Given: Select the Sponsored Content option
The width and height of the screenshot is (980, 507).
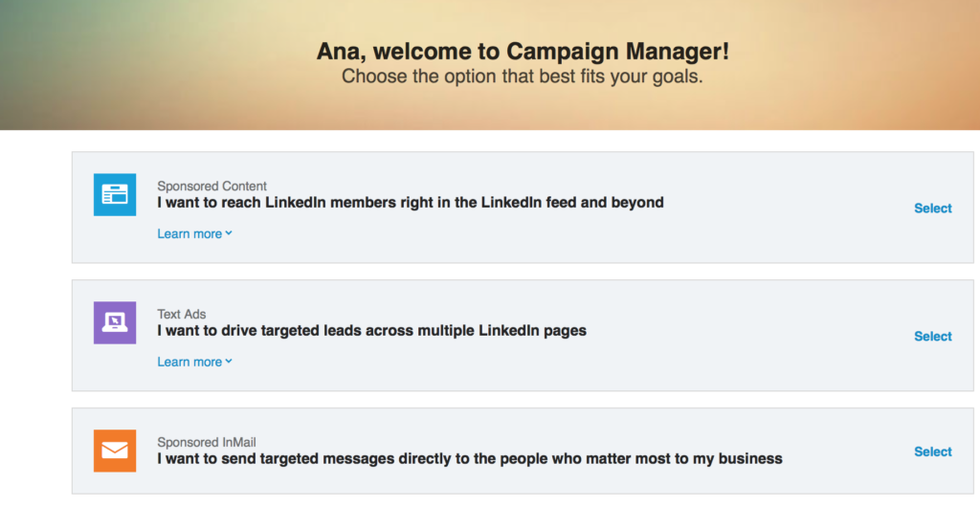Looking at the screenshot, I should click(932, 208).
